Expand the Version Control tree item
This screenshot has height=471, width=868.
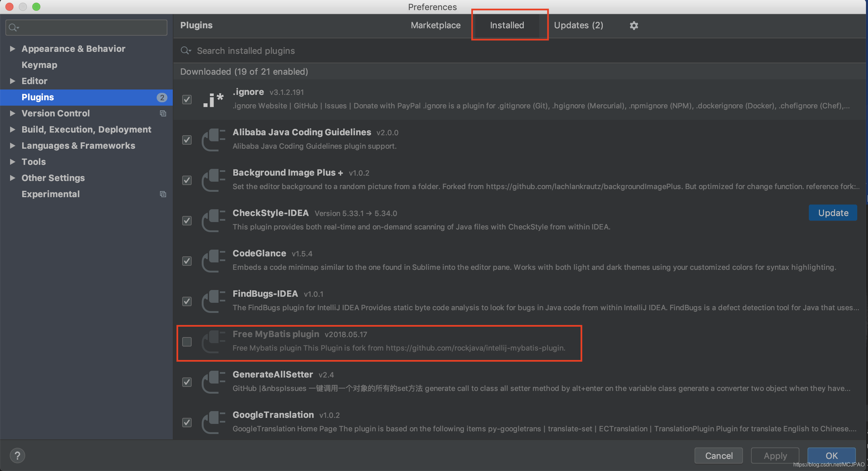[x=12, y=113]
